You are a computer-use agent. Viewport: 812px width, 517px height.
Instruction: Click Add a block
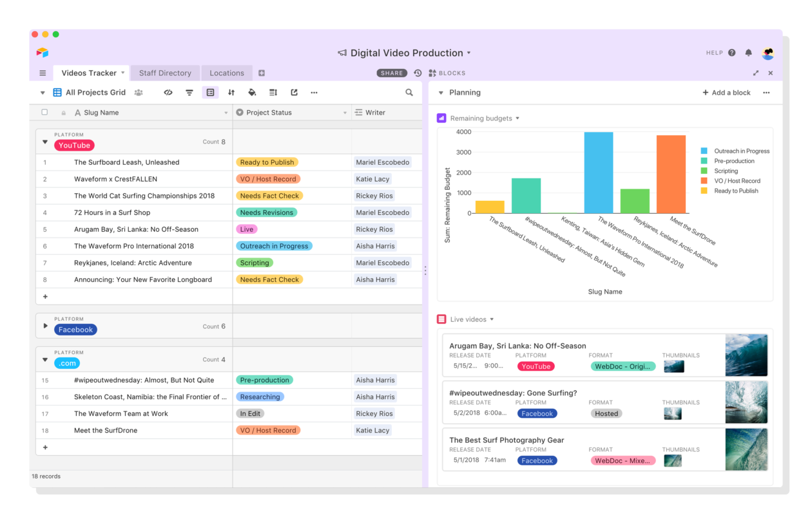[x=726, y=93]
